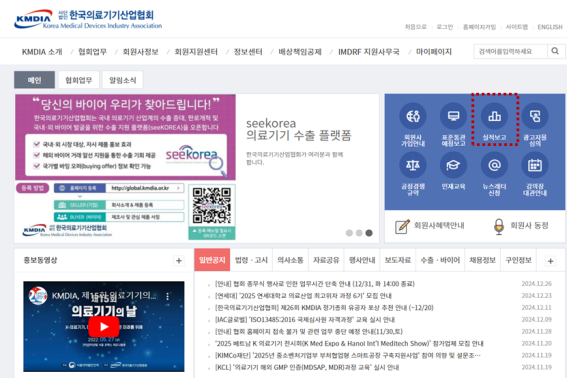Viewport: 567px width, 378px height.
Task: Click the plus icon next to 홍보동영상
Action: click(x=179, y=260)
